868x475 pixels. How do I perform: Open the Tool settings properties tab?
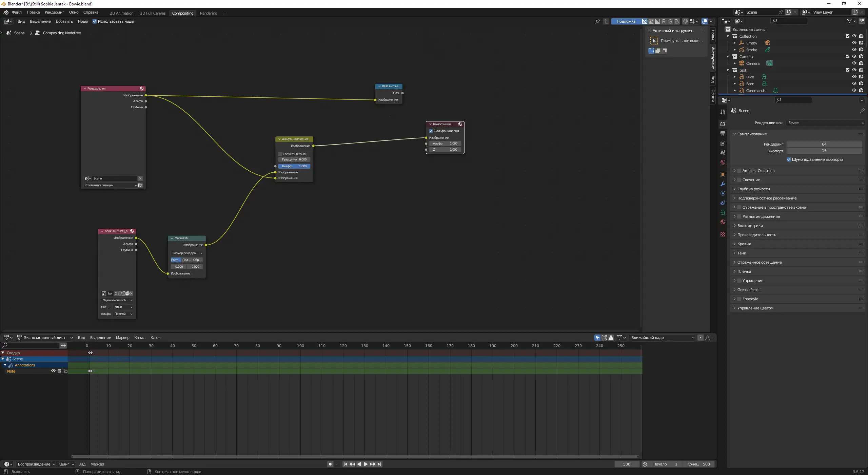723,112
